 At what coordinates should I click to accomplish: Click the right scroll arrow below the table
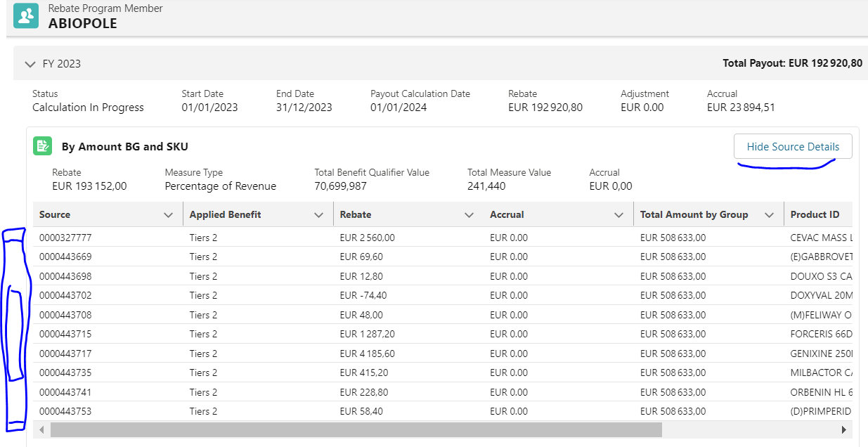(x=844, y=429)
